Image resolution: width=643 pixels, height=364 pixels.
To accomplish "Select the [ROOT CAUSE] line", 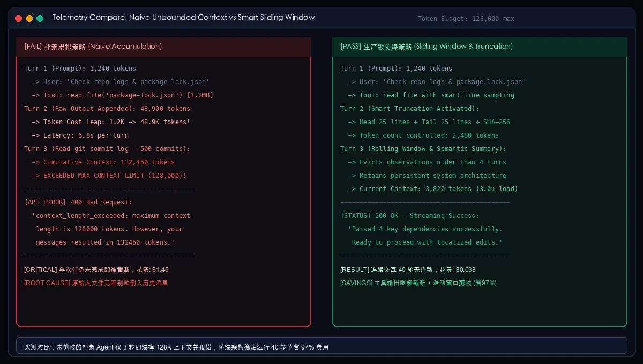I will pos(96,283).
